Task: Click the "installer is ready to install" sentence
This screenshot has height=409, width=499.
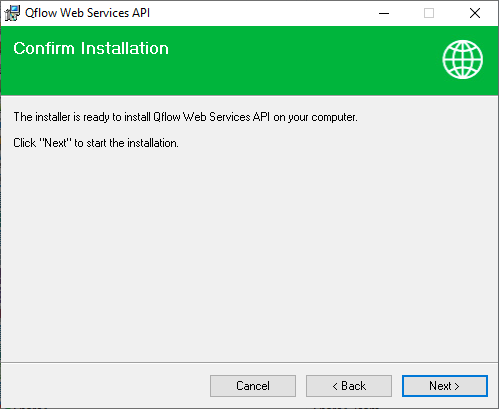Action: [185, 117]
